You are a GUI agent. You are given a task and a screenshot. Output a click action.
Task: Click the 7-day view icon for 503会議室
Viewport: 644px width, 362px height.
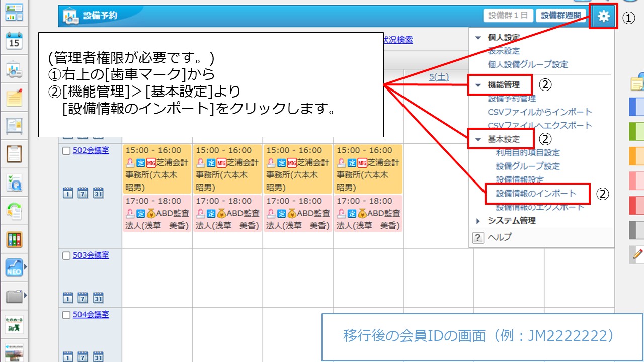point(83,298)
